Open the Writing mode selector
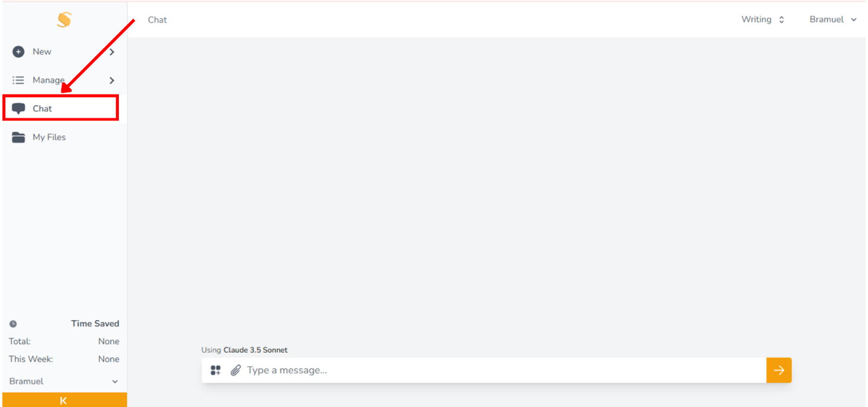The width and height of the screenshot is (868, 407). (x=763, y=20)
